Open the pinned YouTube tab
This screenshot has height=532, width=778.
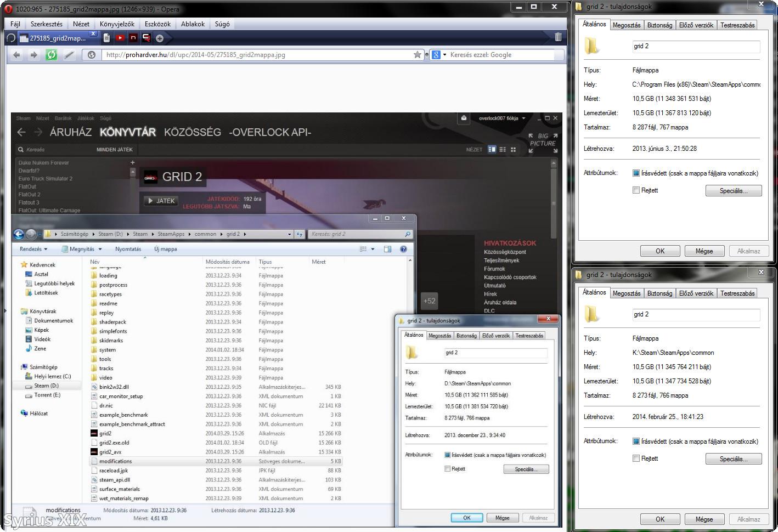pos(120,38)
